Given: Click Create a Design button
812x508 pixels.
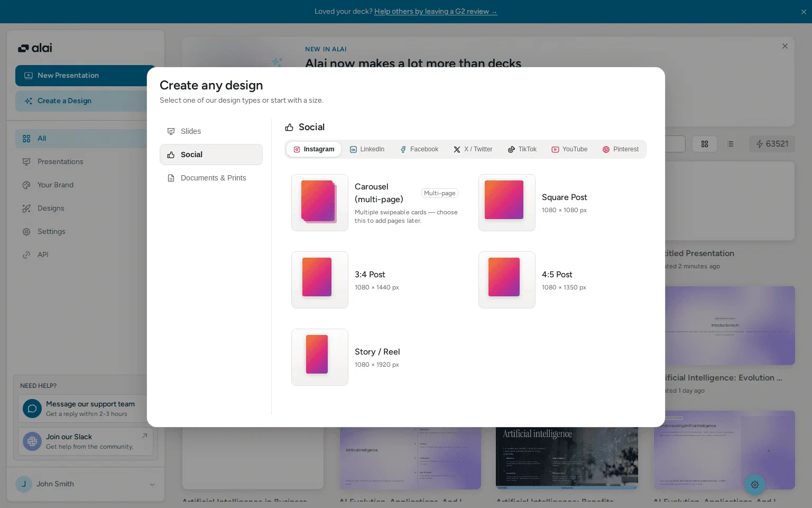Looking at the screenshot, I should point(85,101).
